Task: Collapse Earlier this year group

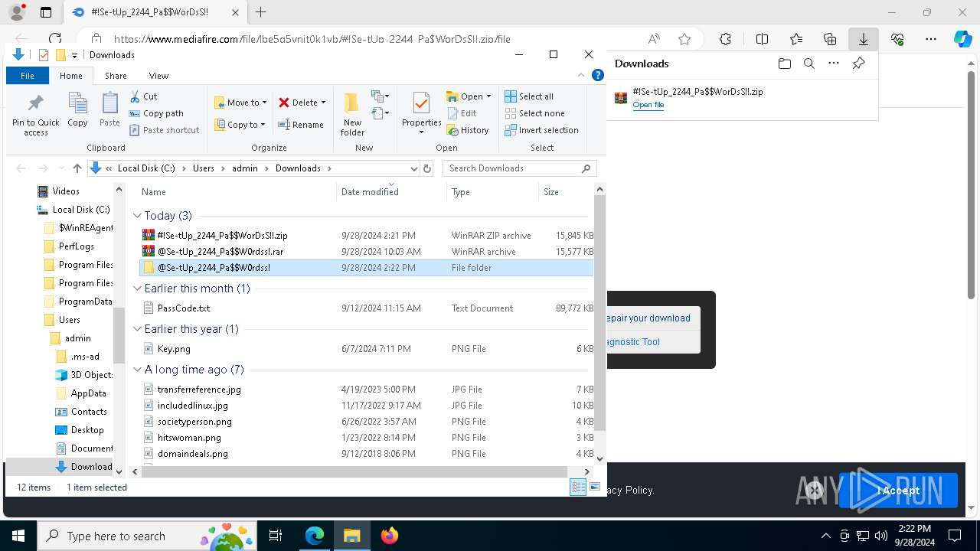Action: 137,329
